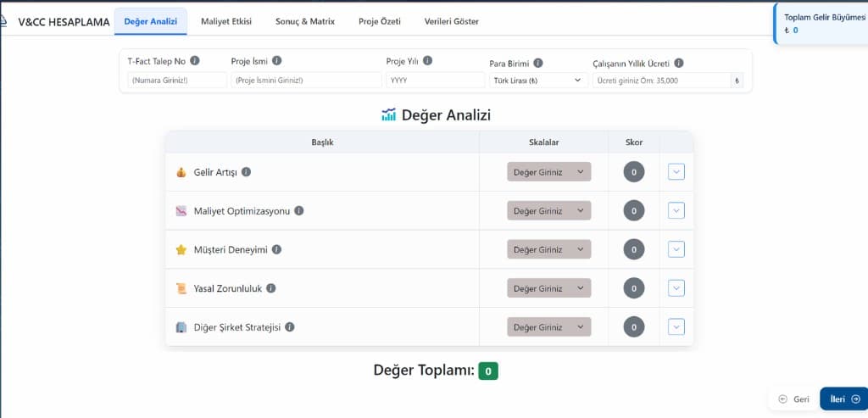868x418 pixels.
Task: Click the building icon of Diğer Şirket Stratejisi
Action: pyautogui.click(x=181, y=327)
